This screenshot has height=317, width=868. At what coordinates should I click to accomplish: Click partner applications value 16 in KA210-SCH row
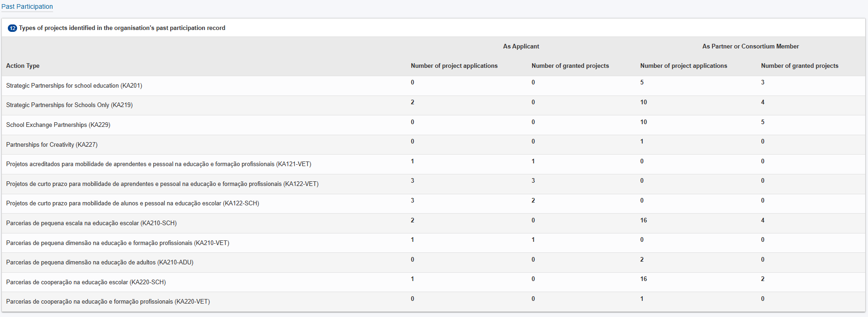click(x=644, y=221)
